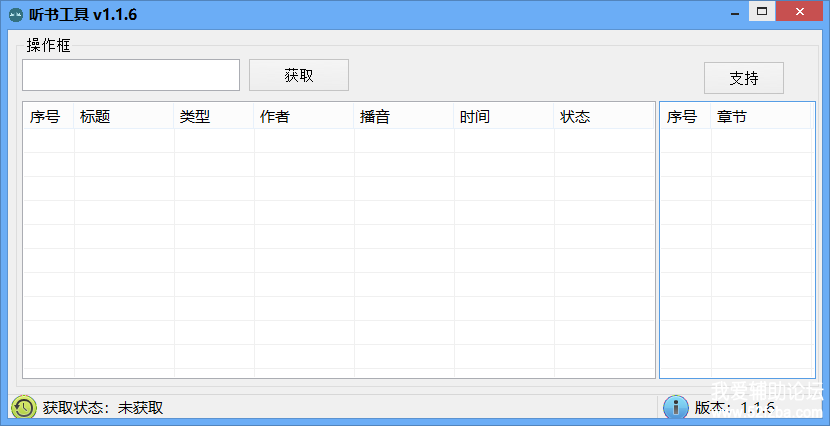Maximize the 听书工具 window

coord(762,11)
